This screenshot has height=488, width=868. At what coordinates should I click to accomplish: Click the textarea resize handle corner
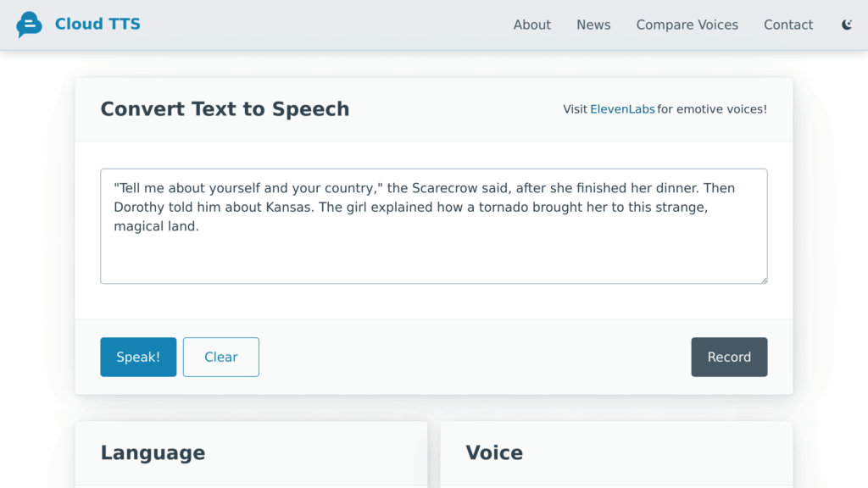tap(764, 280)
